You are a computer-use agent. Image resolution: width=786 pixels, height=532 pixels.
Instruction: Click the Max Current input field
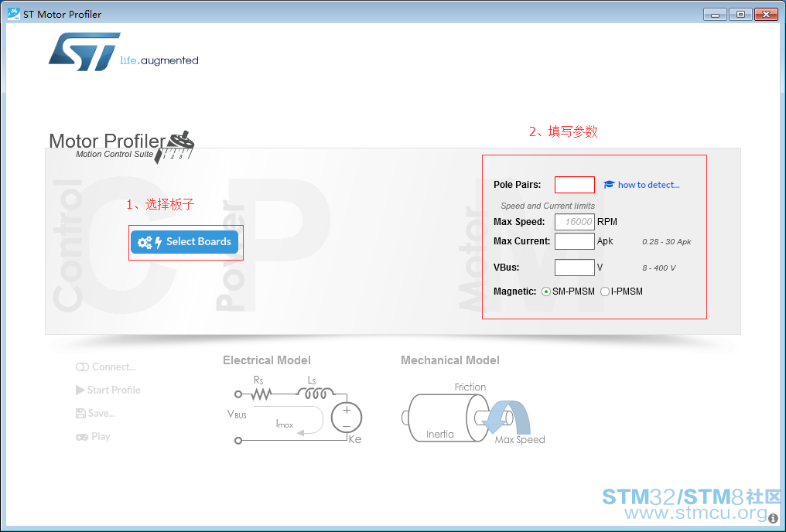(575, 241)
